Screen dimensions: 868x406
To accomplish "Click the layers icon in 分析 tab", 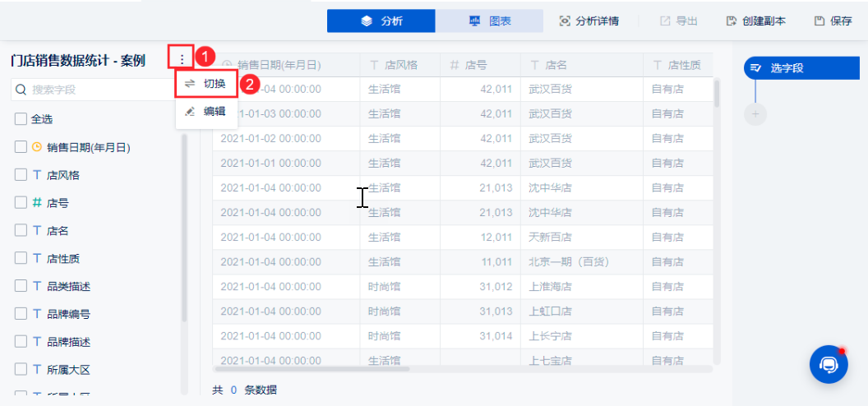I will click(x=366, y=21).
